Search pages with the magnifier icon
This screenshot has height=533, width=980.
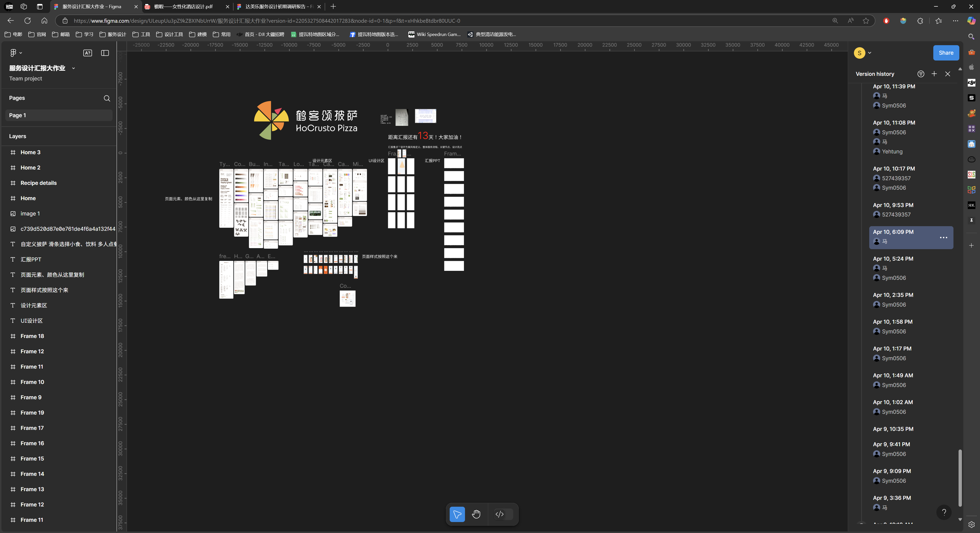coord(107,98)
